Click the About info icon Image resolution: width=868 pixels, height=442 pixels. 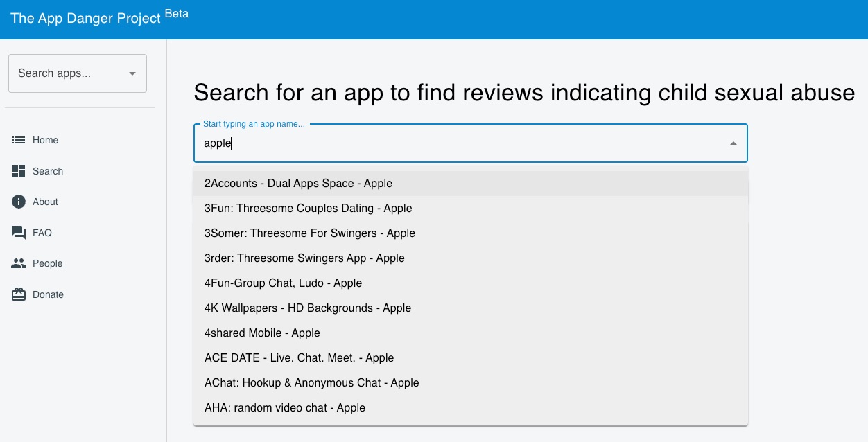click(19, 202)
